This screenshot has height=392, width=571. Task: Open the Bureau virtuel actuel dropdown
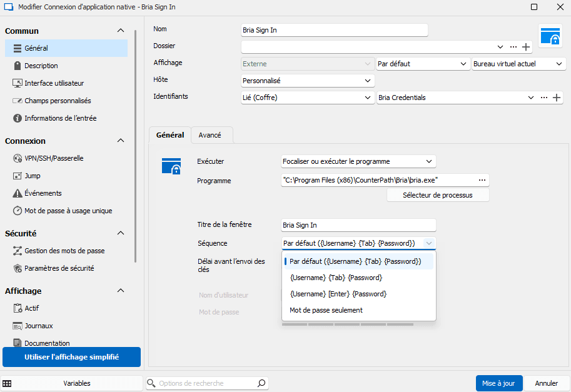(518, 64)
